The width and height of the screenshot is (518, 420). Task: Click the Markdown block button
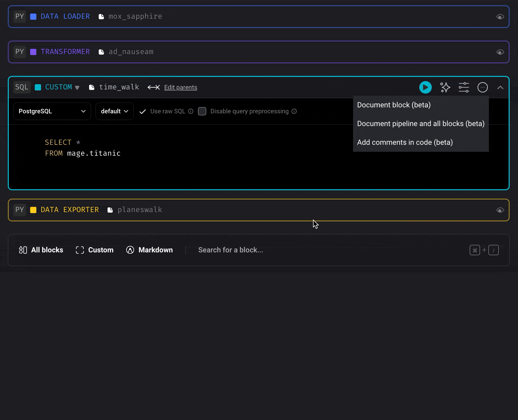(x=149, y=250)
